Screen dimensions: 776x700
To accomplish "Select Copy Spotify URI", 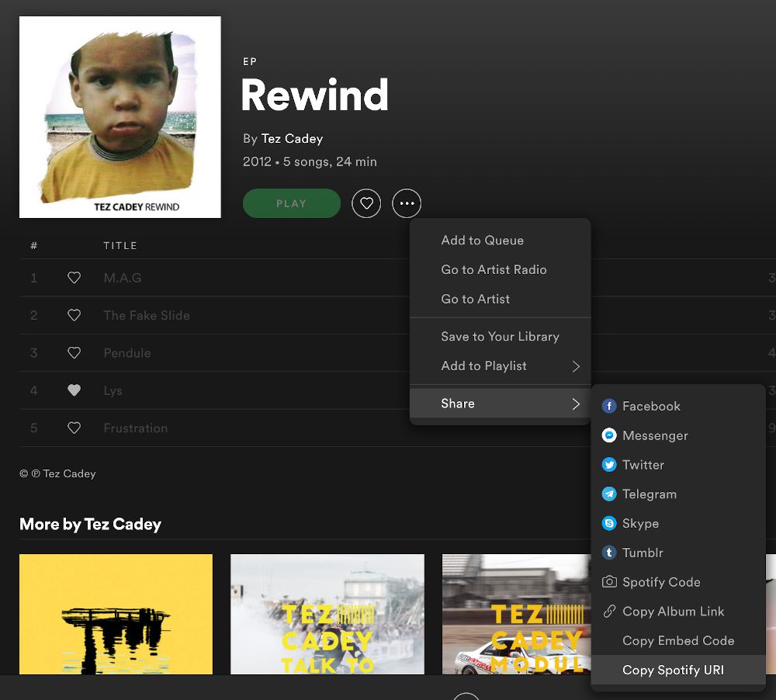I will coord(678,670).
